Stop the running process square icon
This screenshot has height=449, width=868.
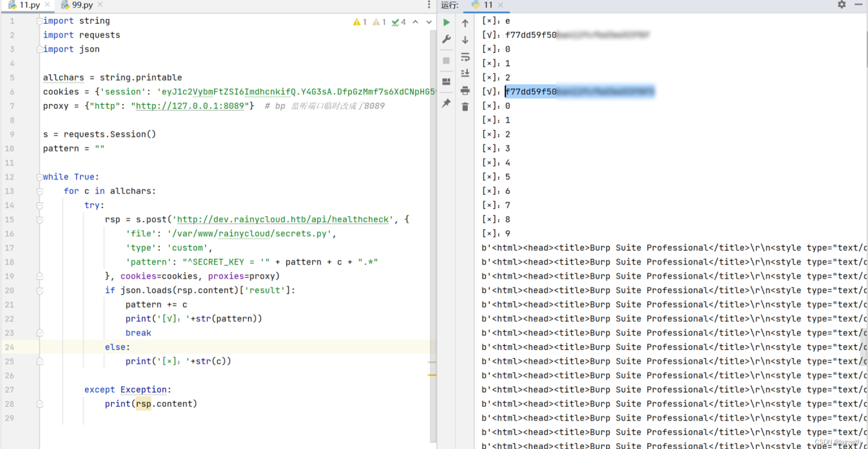click(446, 61)
